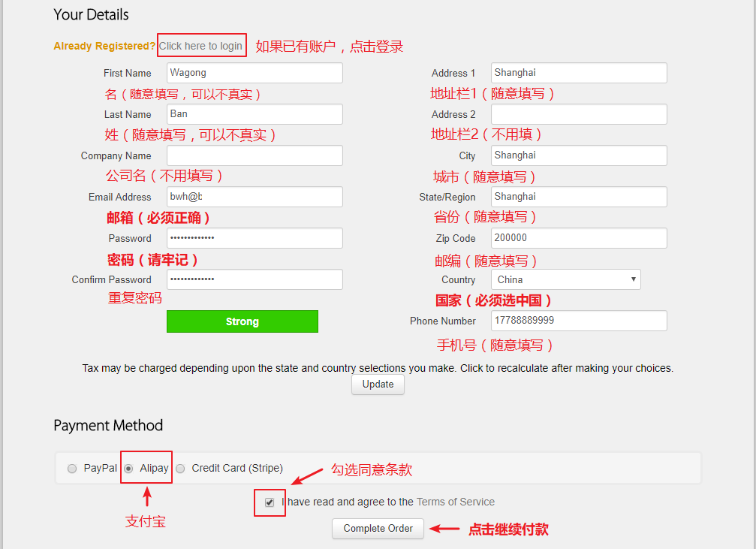Focus the empty Address 2 field
756x549 pixels.
pos(579,114)
